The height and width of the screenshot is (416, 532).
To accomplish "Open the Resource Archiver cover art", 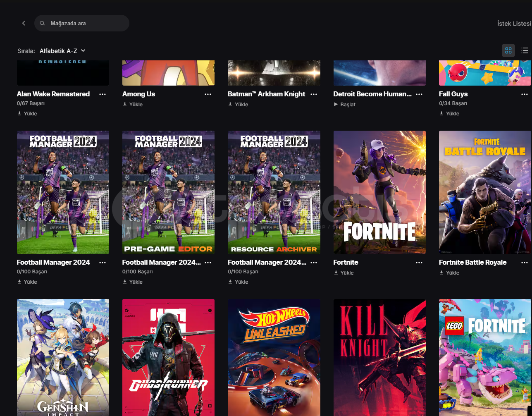I will coord(274,192).
